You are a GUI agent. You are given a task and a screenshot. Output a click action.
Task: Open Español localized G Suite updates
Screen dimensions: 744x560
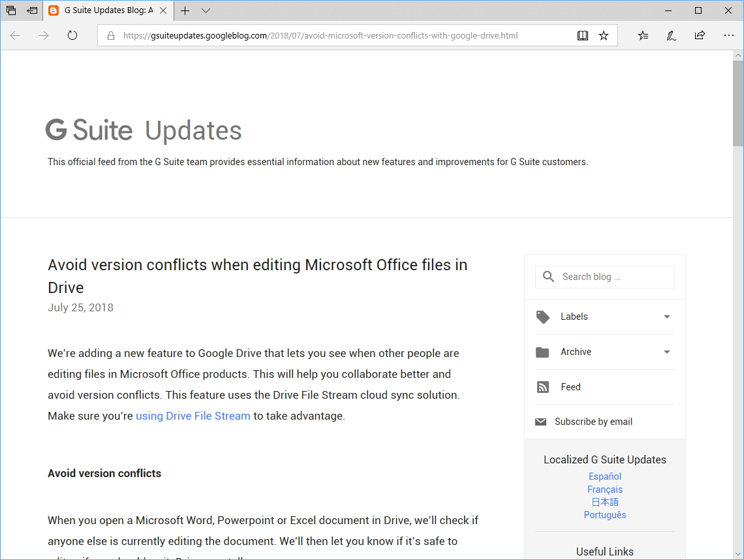click(x=604, y=476)
